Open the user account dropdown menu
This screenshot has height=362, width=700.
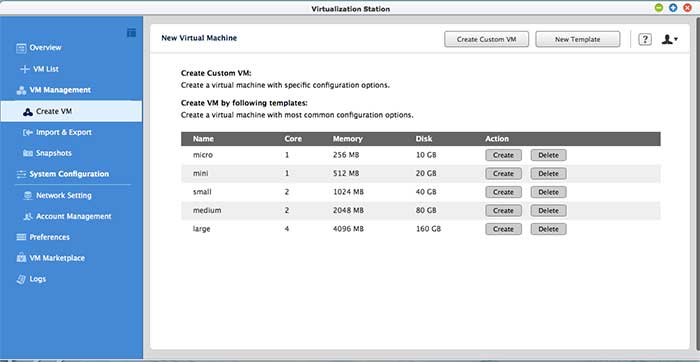(x=670, y=39)
